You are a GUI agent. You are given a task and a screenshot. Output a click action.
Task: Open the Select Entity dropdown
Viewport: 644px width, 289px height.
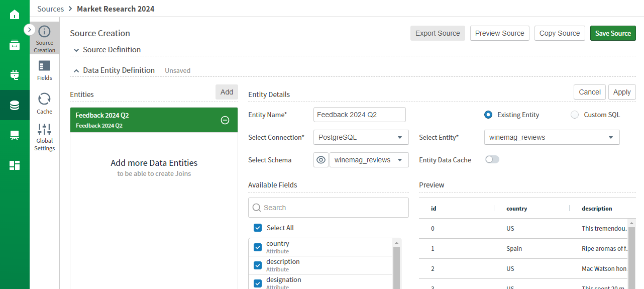tap(551, 137)
